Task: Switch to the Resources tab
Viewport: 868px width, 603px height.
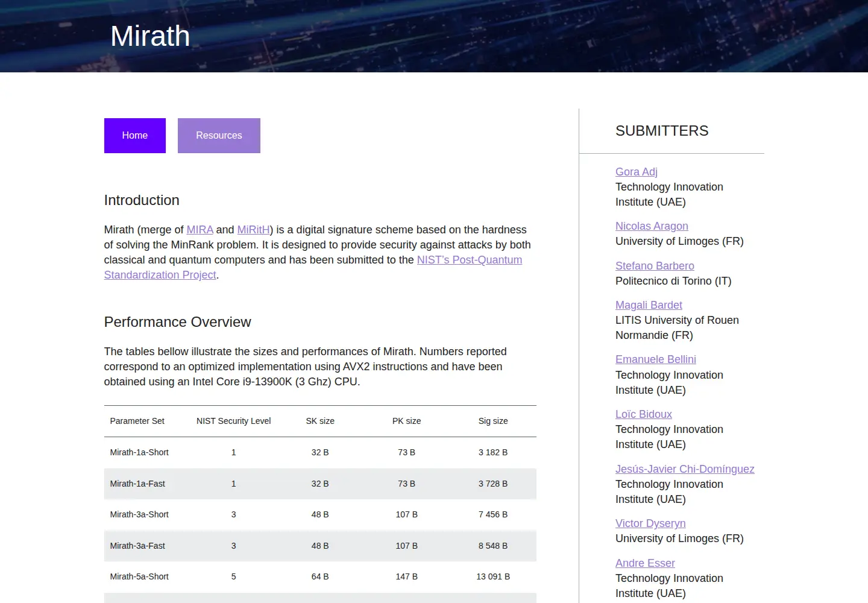Action: pyautogui.click(x=219, y=136)
